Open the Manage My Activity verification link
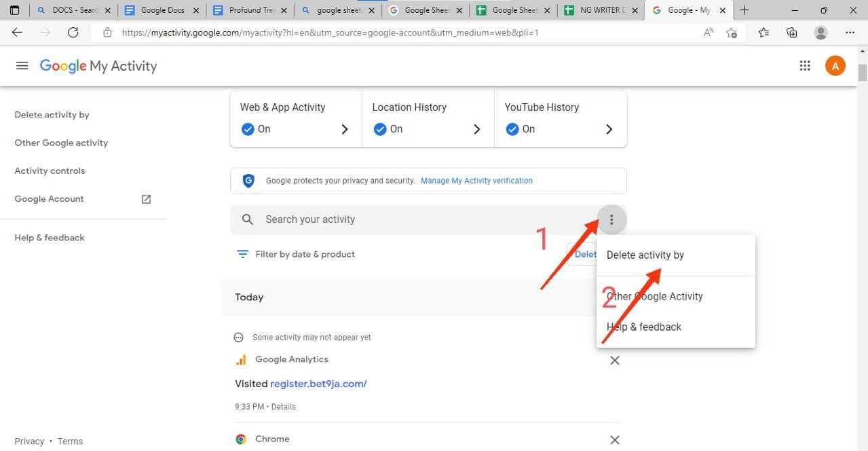 (x=476, y=180)
